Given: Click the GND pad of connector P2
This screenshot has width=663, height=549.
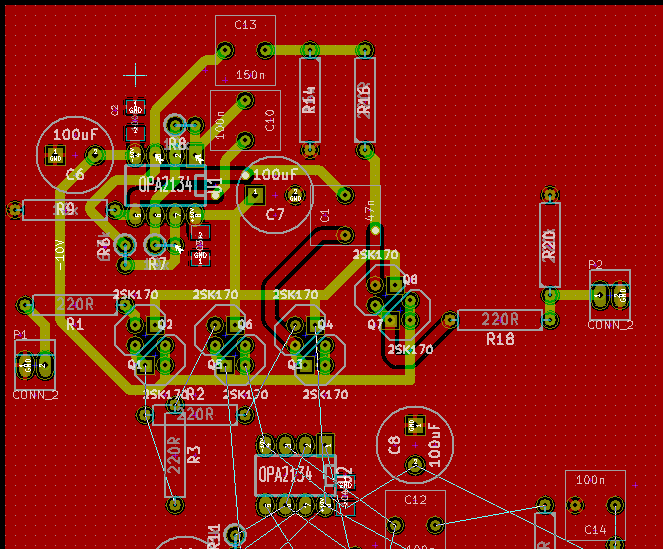Looking at the screenshot, I should point(621,295).
